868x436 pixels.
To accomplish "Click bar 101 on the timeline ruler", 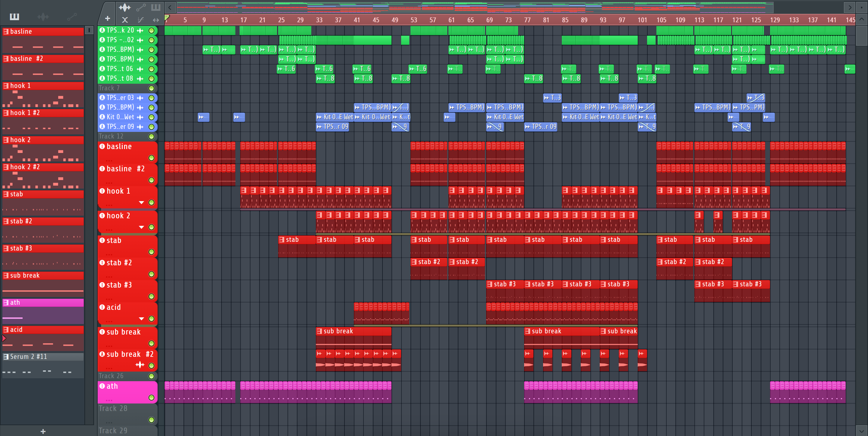I will coord(642,20).
